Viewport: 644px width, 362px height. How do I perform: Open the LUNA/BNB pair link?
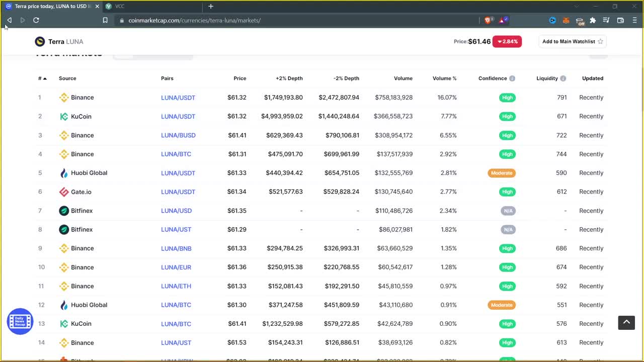(176, 248)
